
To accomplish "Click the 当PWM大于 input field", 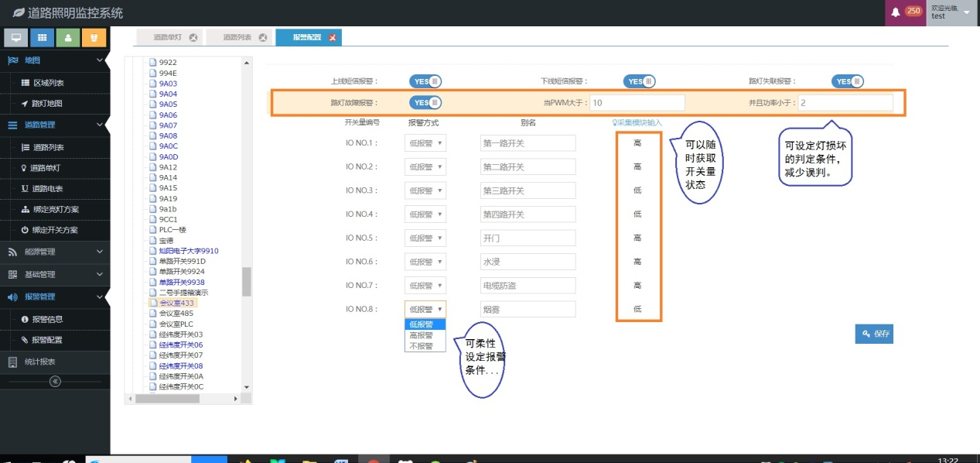I will 637,103.
